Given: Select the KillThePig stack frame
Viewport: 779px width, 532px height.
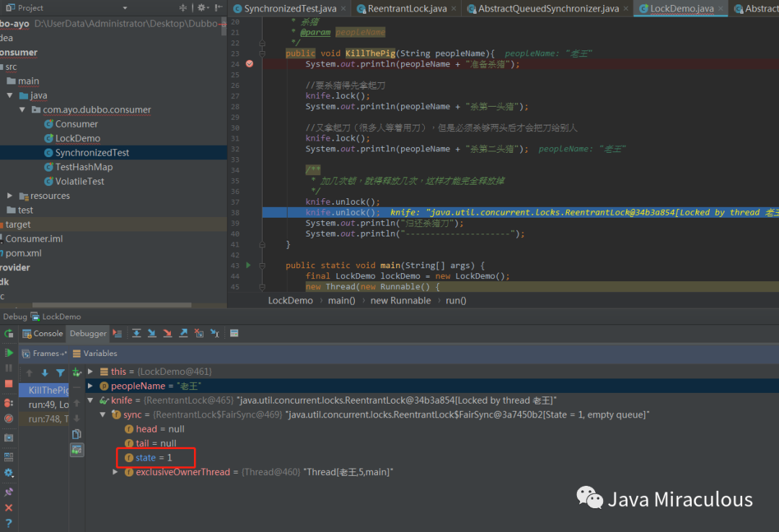Looking at the screenshot, I should point(44,390).
